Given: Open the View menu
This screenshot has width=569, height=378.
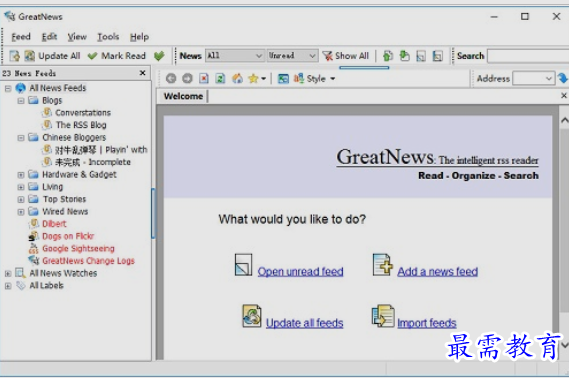Looking at the screenshot, I should click(x=77, y=37).
